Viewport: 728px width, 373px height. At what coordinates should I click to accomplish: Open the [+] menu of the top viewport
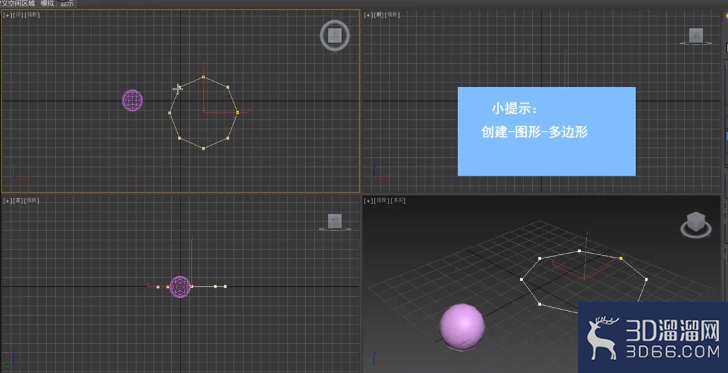pos(7,15)
